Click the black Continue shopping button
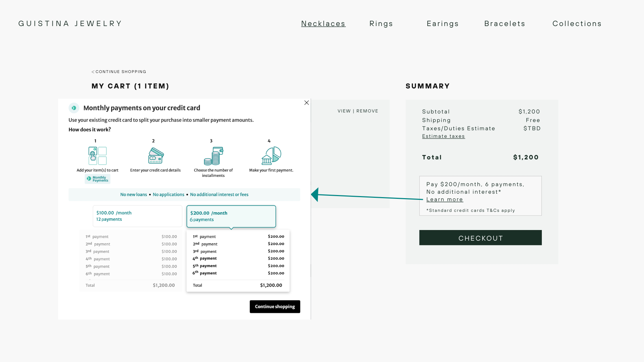The width and height of the screenshot is (644, 362). (275, 306)
